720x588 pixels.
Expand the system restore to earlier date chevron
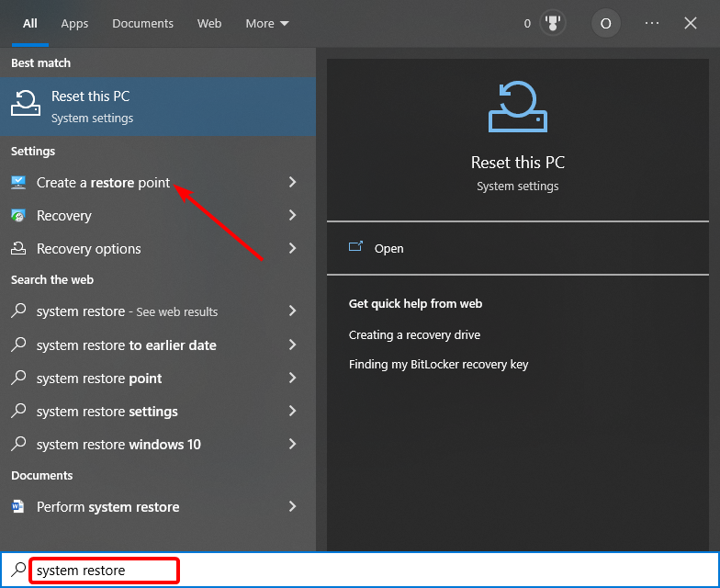pyautogui.click(x=292, y=345)
